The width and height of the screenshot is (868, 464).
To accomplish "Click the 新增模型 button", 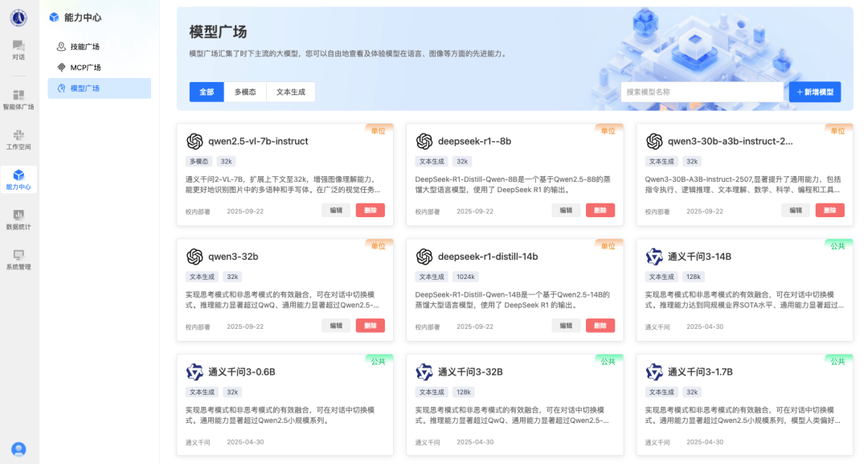I will [x=815, y=92].
